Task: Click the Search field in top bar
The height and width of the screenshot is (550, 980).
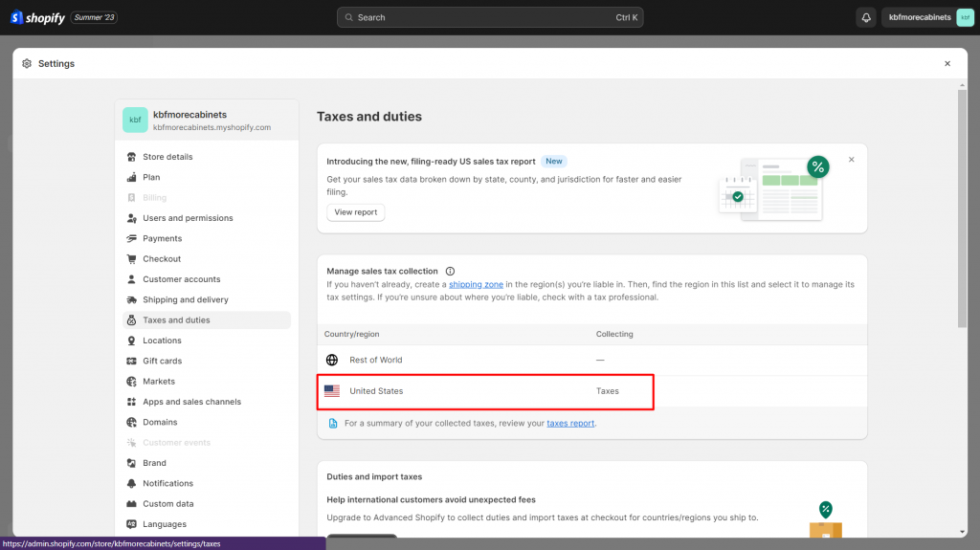Action: [x=490, y=17]
